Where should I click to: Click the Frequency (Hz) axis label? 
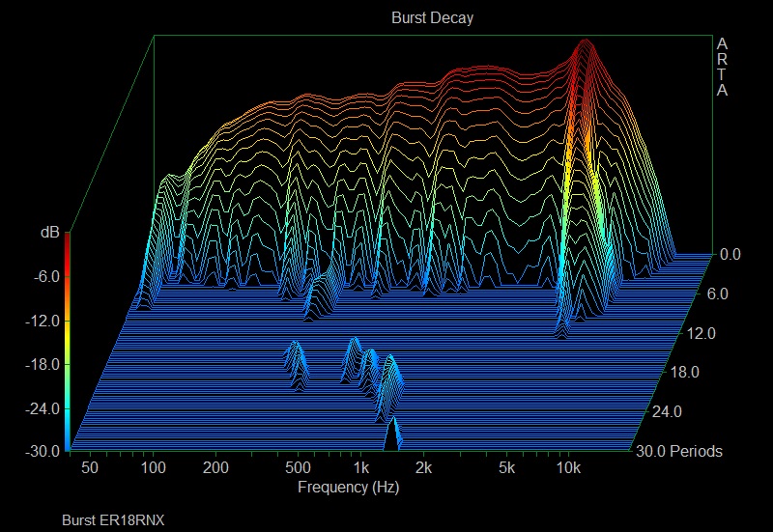[x=348, y=488]
